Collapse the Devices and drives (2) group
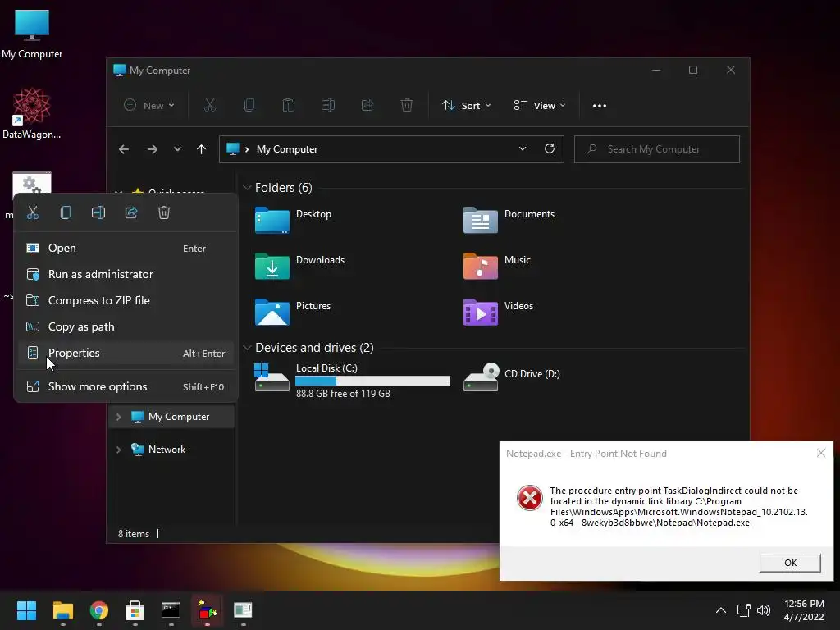The width and height of the screenshot is (840, 630). pyautogui.click(x=247, y=348)
